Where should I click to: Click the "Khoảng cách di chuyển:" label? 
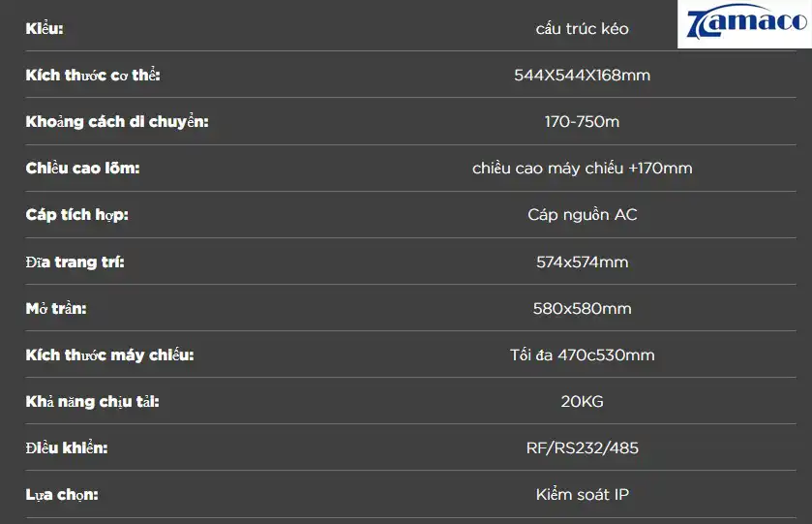[x=117, y=122]
